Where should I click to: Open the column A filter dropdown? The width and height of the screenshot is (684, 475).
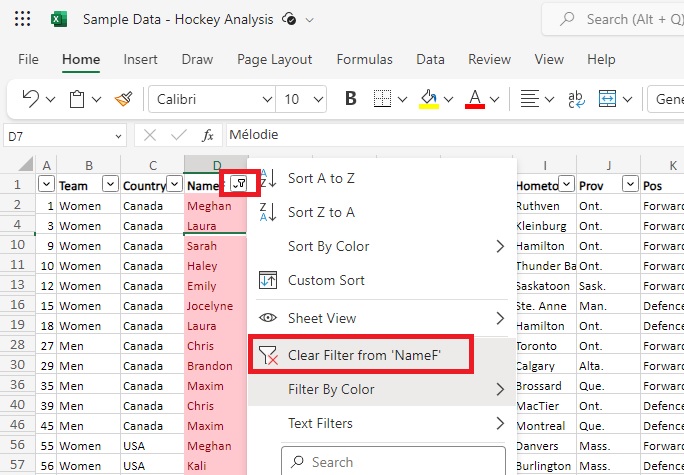46,184
